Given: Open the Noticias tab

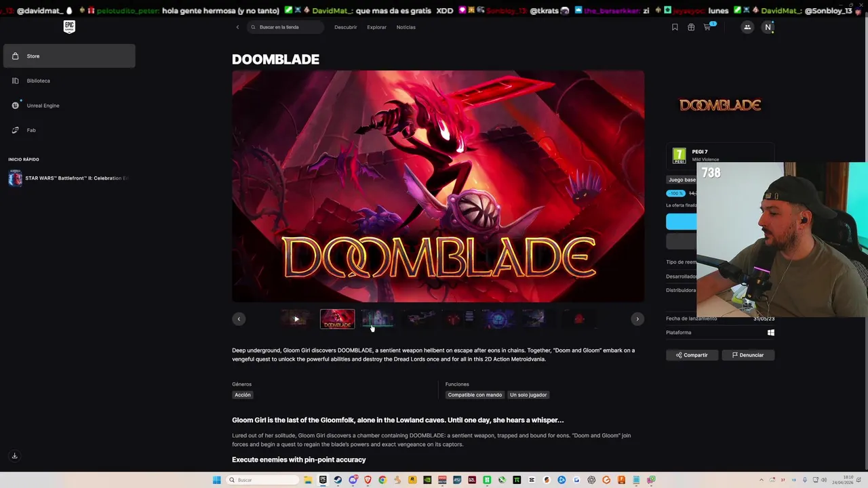Looking at the screenshot, I should 406,27.
